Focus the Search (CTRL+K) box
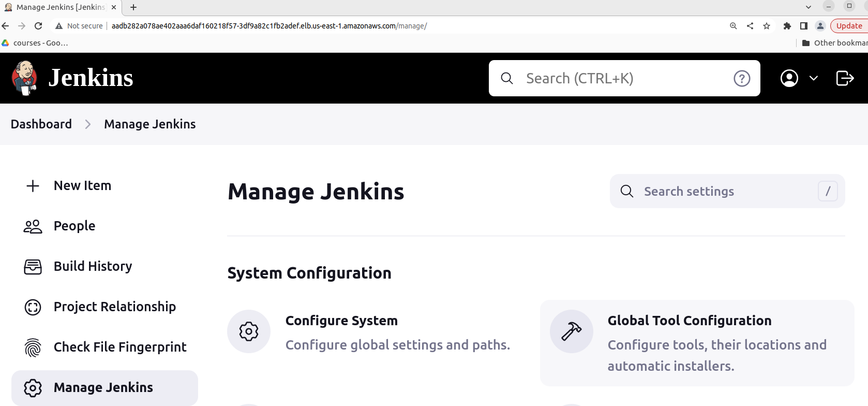Viewport: 868px width, 406px height. point(624,78)
